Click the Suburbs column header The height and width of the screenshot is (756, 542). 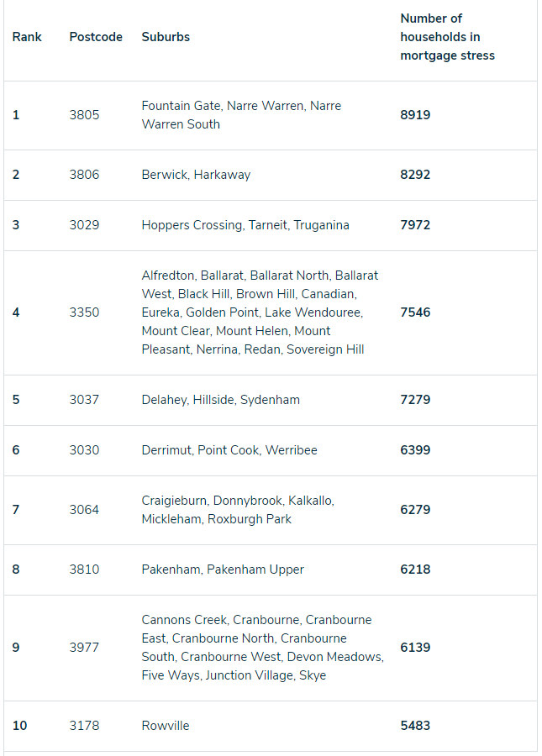pos(166,37)
